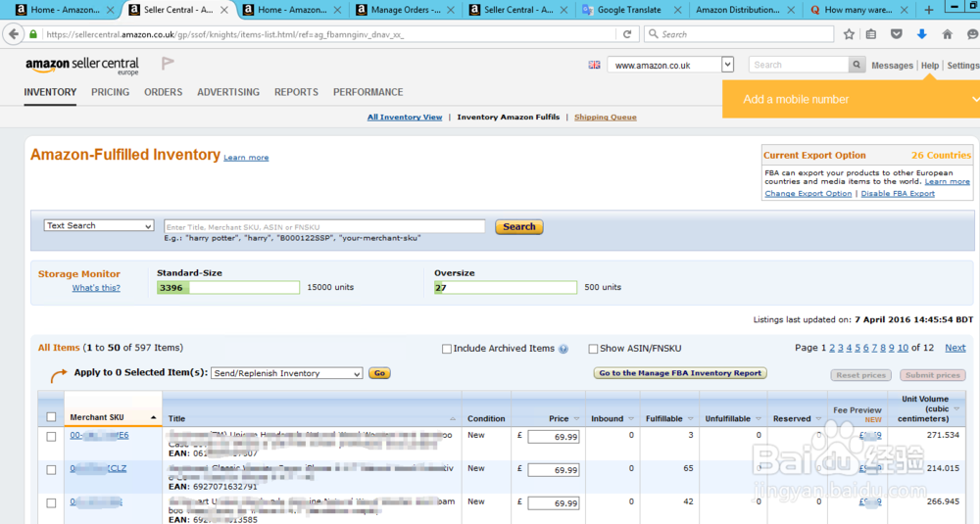The width and height of the screenshot is (980, 524).
Task: Go to the Next results page
Action: (x=955, y=348)
